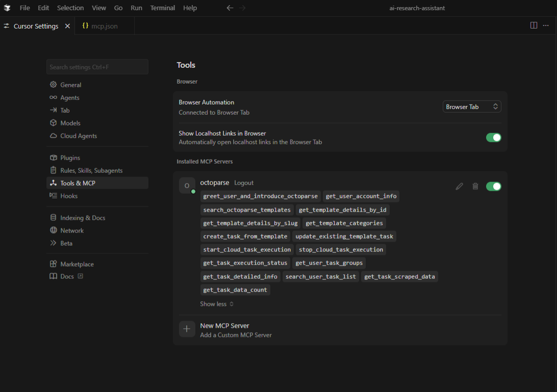Open the editor more actions ellipsis menu

pos(545,25)
